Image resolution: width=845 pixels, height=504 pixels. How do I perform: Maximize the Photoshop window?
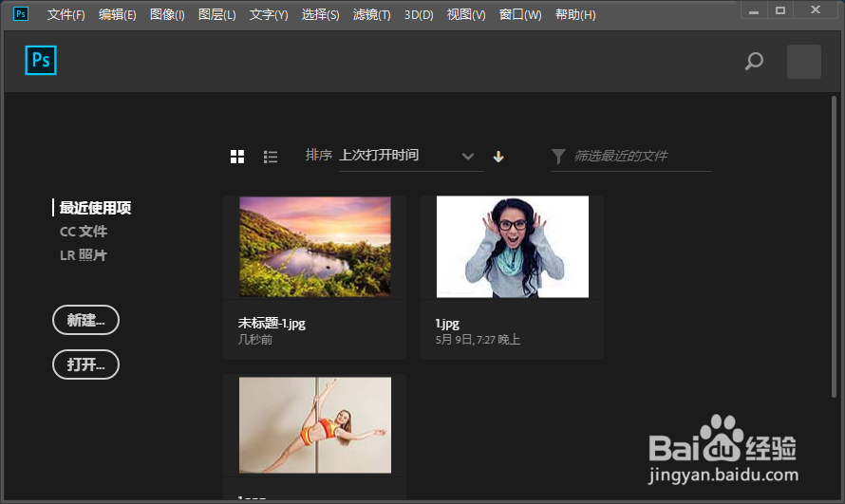click(x=780, y=10)
